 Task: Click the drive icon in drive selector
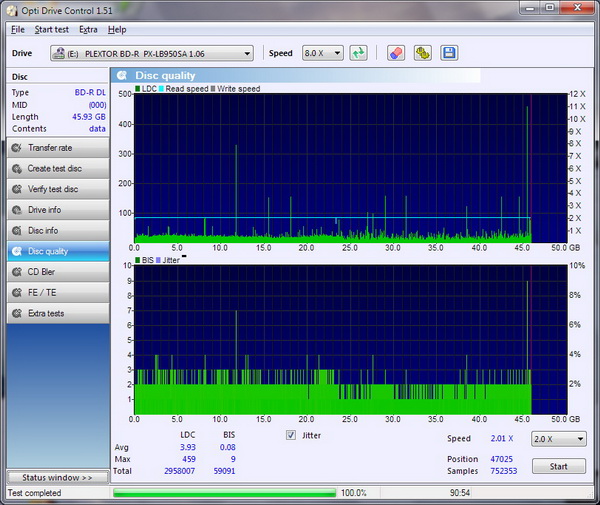pos(59,53)
